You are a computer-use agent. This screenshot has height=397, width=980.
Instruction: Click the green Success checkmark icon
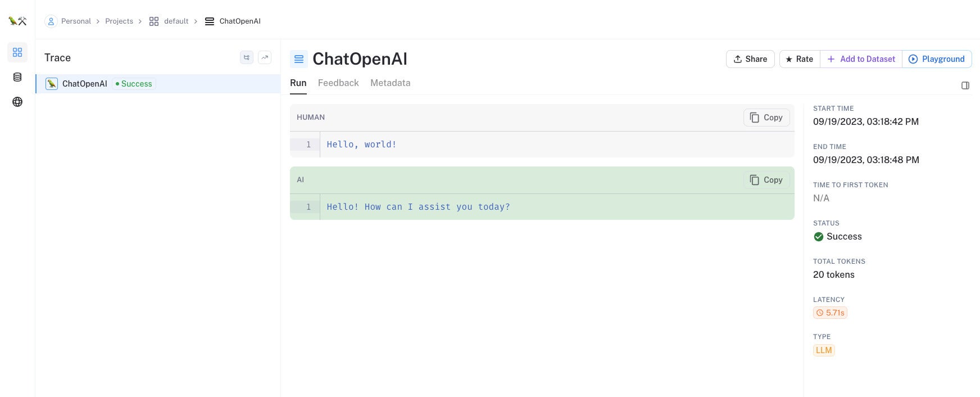[819, 237]
